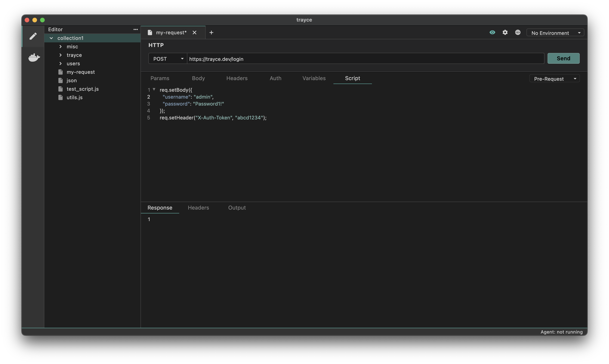
Task: Click the HTTP heading label
Action: coord(156,45)
